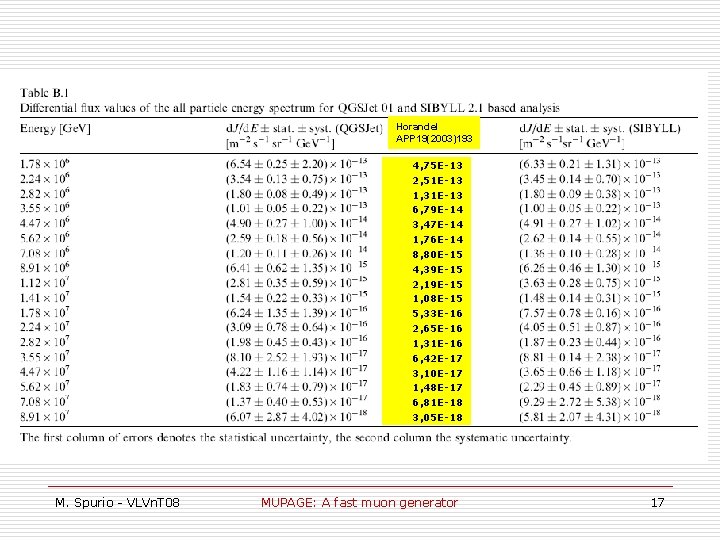Select energy value '8.91 × 10⁶'
This screenshot has height=540, width=720.
pyautogui.click(x=45, y=268)
